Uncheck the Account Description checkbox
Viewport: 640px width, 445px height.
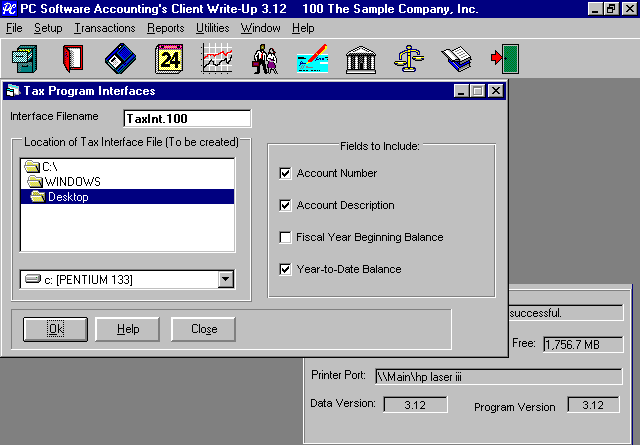click(285, 205)
